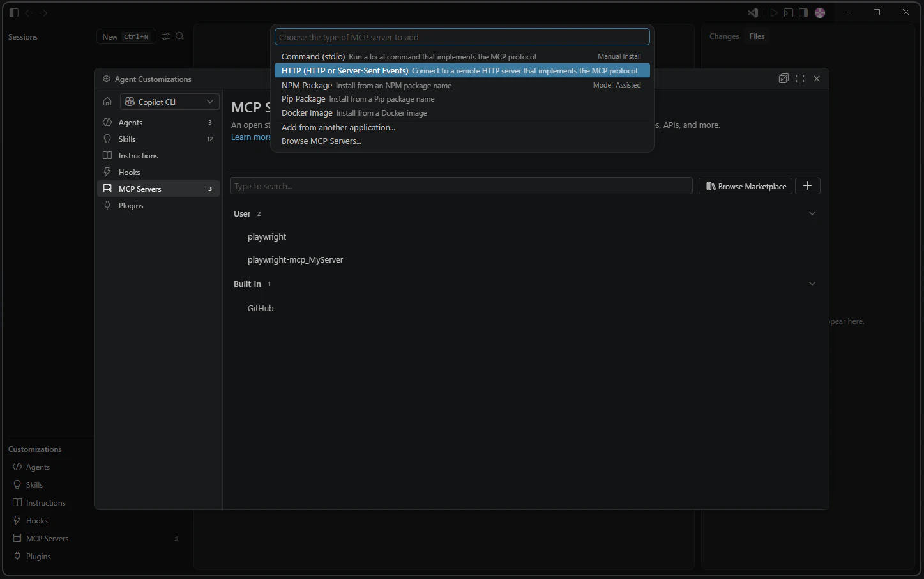The width and height of the screenshot is (924, 579).
Task: Toggle the primary sidebar layout icon
Action: [14, 13]
